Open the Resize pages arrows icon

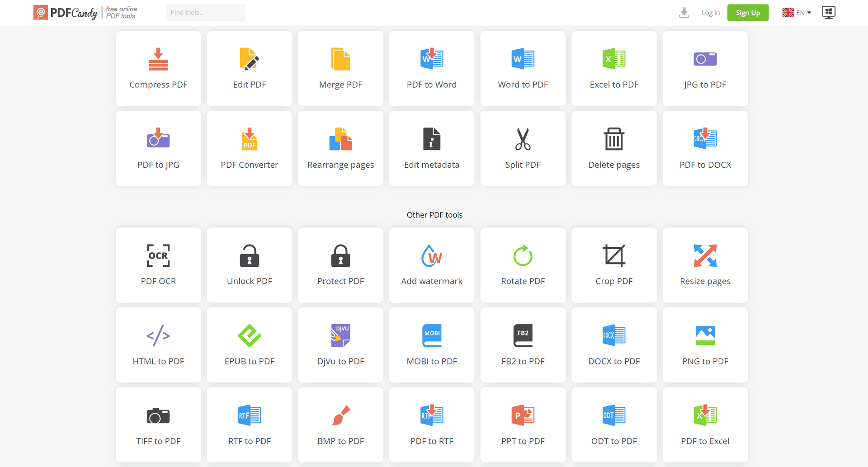click(705, 255)
